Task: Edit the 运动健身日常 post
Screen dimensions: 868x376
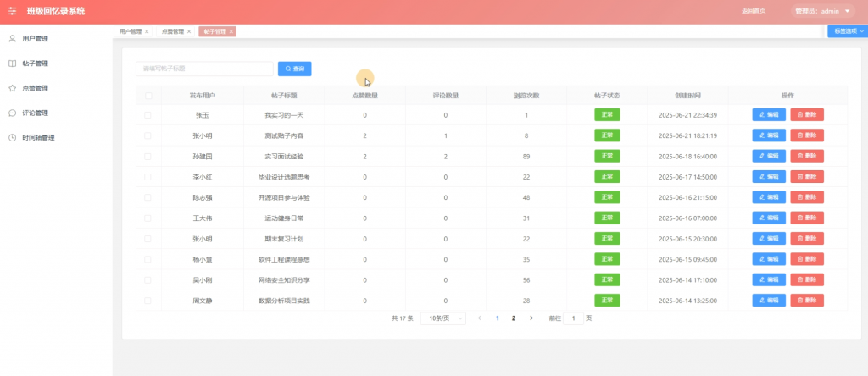Action: pyautogui.click(x=768, y=218)
